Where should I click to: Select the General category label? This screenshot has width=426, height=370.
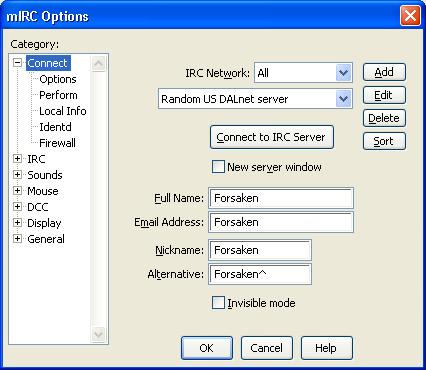pos(46,239)
